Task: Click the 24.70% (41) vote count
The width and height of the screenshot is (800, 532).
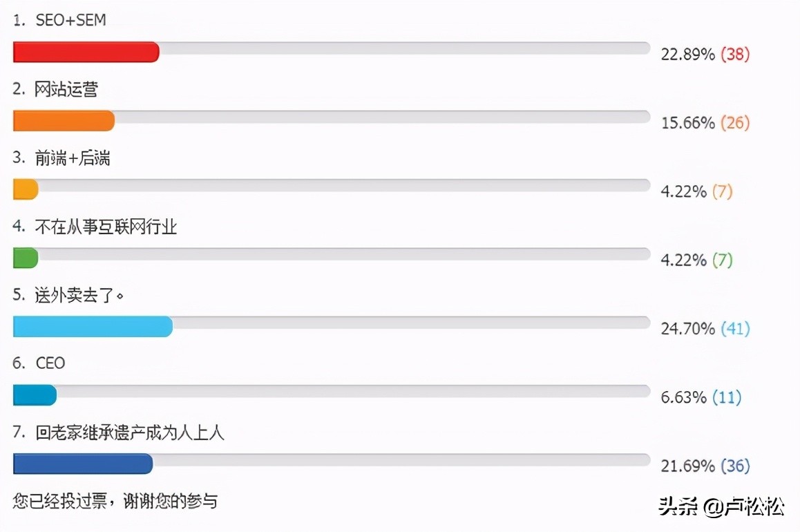Action: (705, 328)
